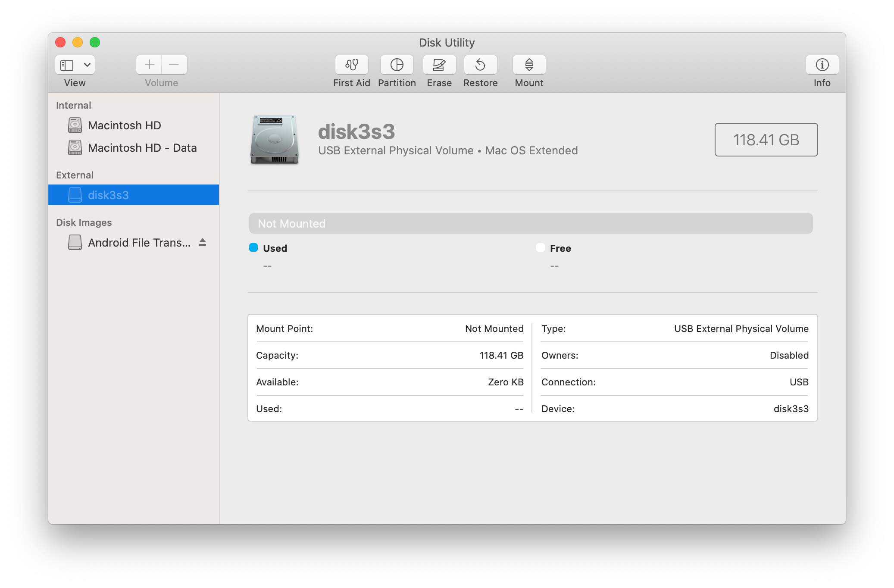The image size is (894, 588).
Task: Expand the View dropdown chevron
Action: [x=87, y=65]
